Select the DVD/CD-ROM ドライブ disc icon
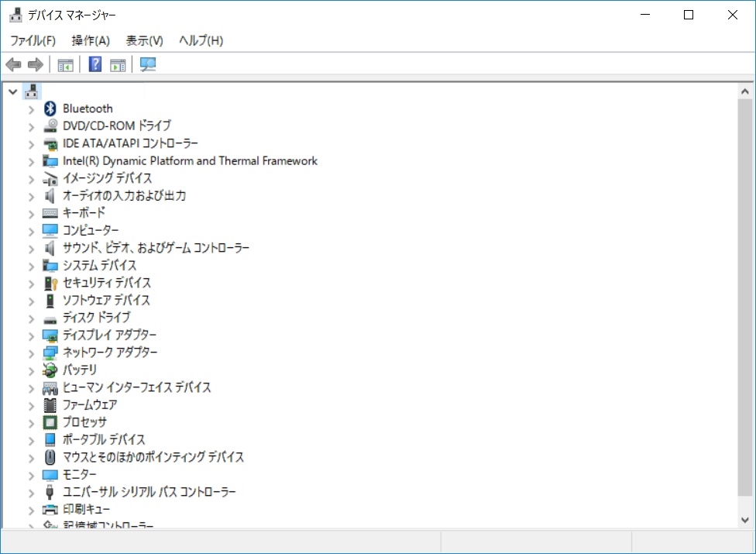 pyautogui.click(x=50, y=126)
